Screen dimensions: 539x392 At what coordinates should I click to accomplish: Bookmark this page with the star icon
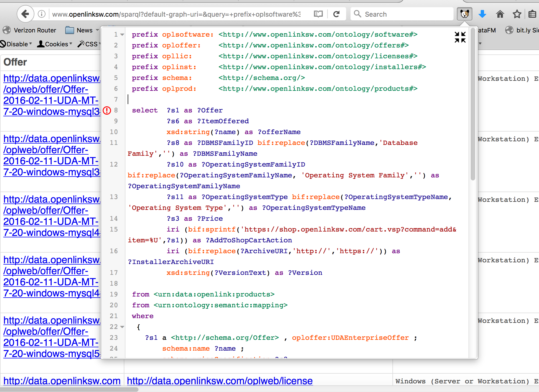point(517,14)
